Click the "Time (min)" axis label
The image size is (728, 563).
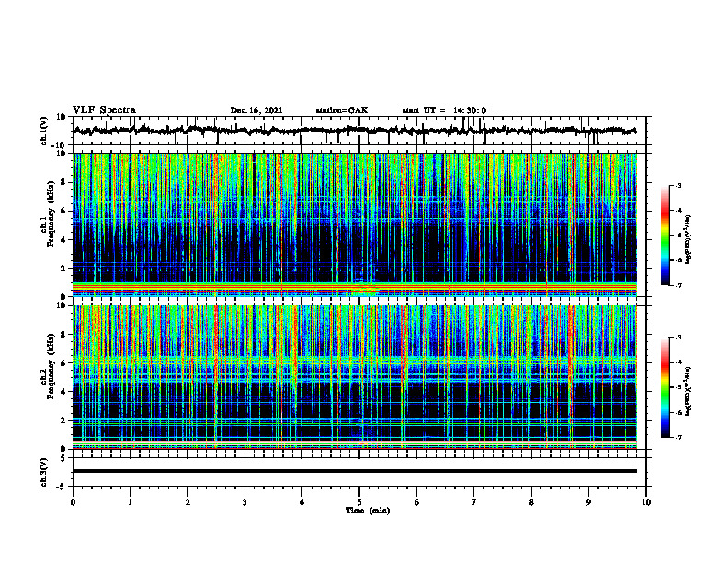(x=368, y=511)
